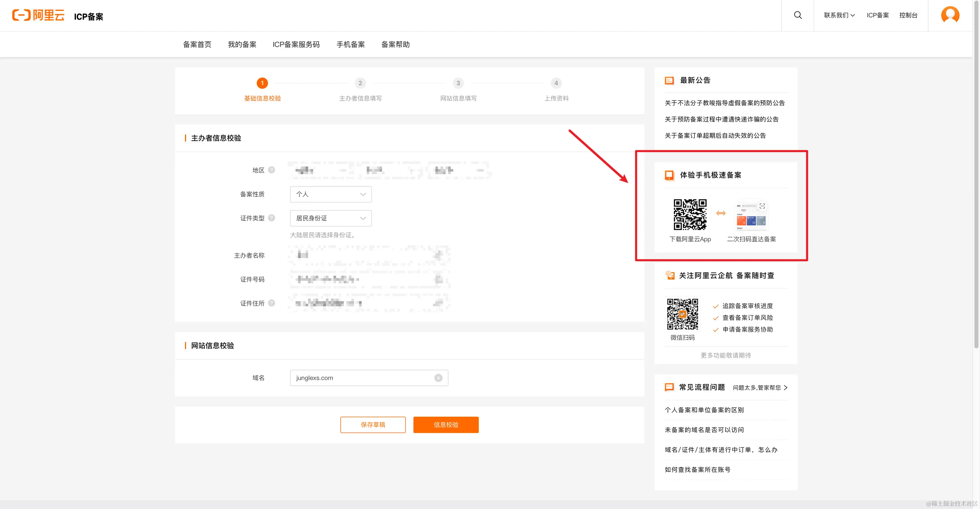Click the Aliyun App download QR code
Image resolution: width=980 pixels, height=509 pixels.
point(690,214)
